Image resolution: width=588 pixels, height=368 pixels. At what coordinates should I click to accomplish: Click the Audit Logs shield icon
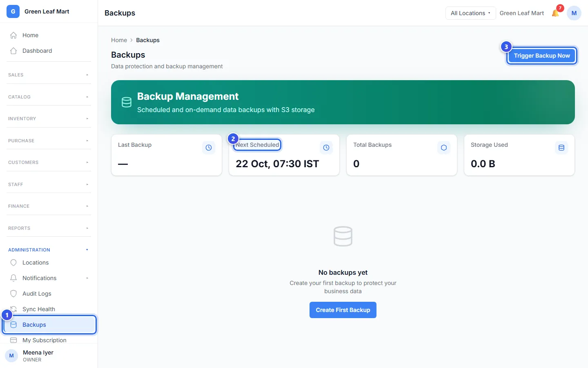tap(13, 294)
